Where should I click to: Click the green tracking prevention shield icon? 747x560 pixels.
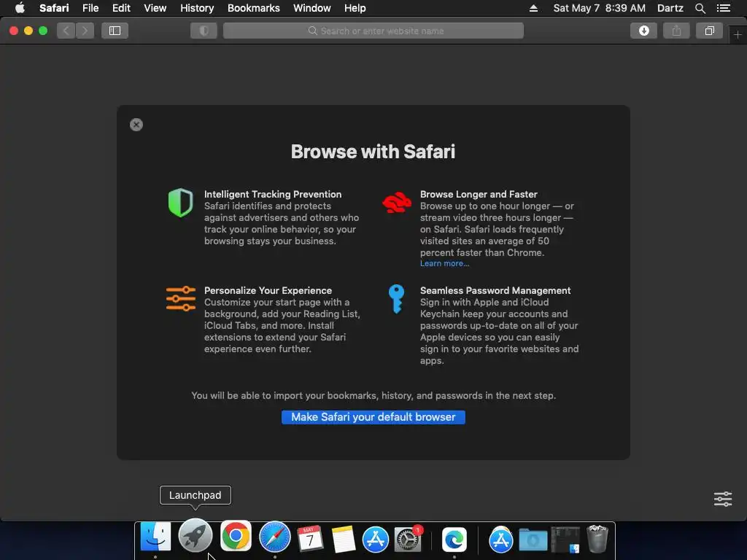coord(181,203)
